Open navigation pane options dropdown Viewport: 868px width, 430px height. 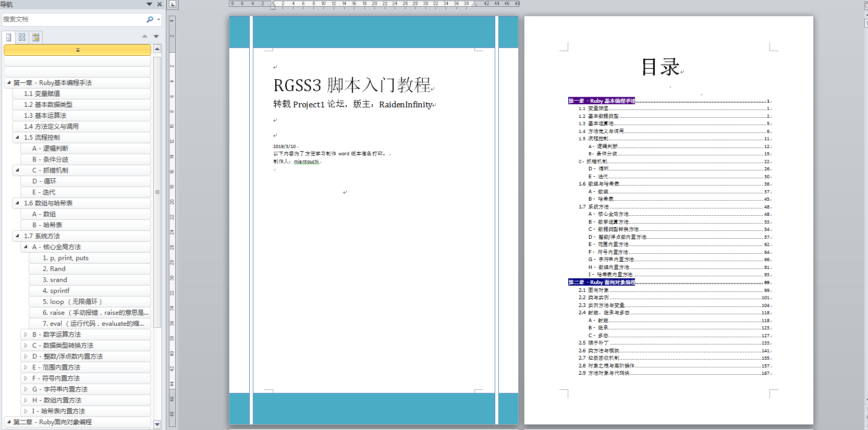[x=149, y=4]
